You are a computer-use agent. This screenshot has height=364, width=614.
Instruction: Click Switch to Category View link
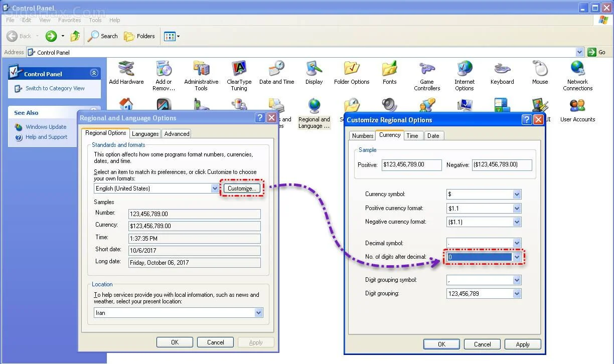pos(55,88)
